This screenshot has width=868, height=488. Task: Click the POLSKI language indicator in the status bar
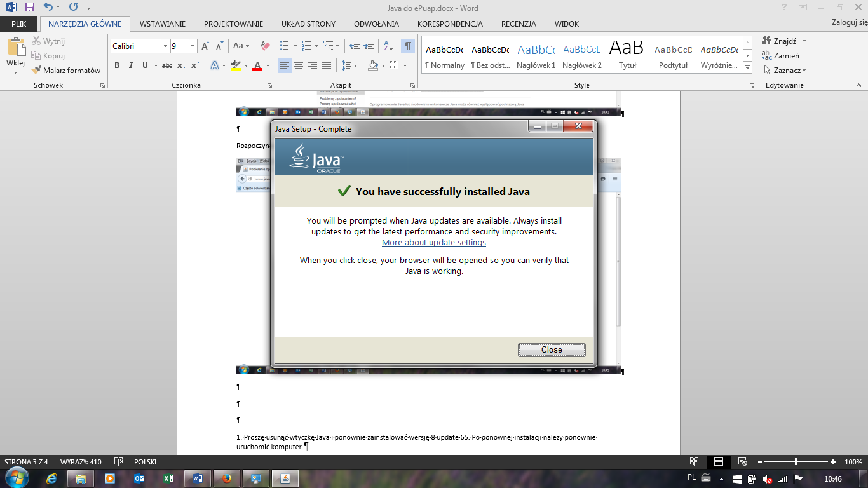pos(145,462)
